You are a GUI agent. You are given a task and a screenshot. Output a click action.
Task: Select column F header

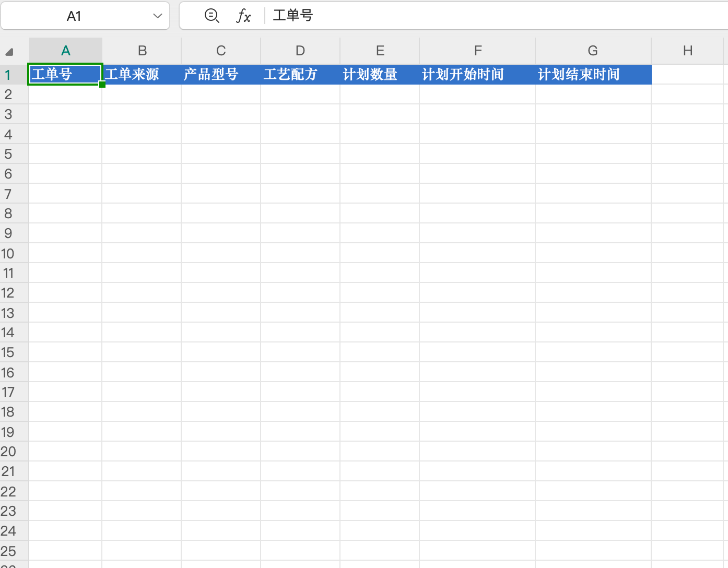pos(477,51)
